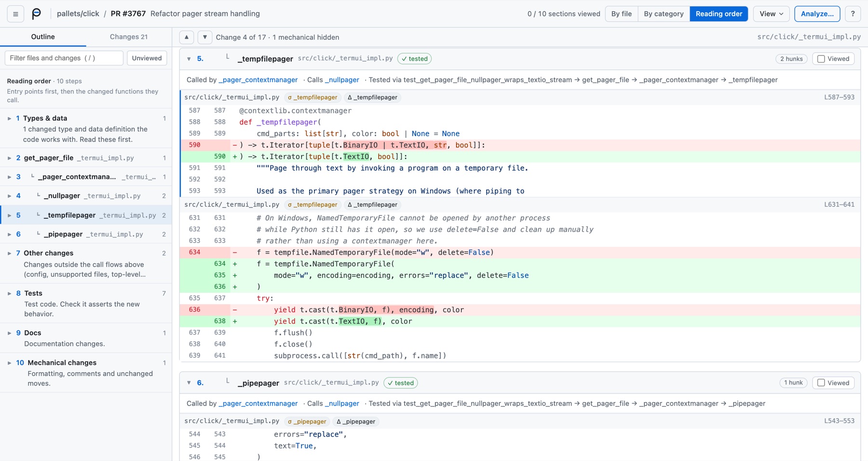Go to previous change arrow

coord(187,37)
